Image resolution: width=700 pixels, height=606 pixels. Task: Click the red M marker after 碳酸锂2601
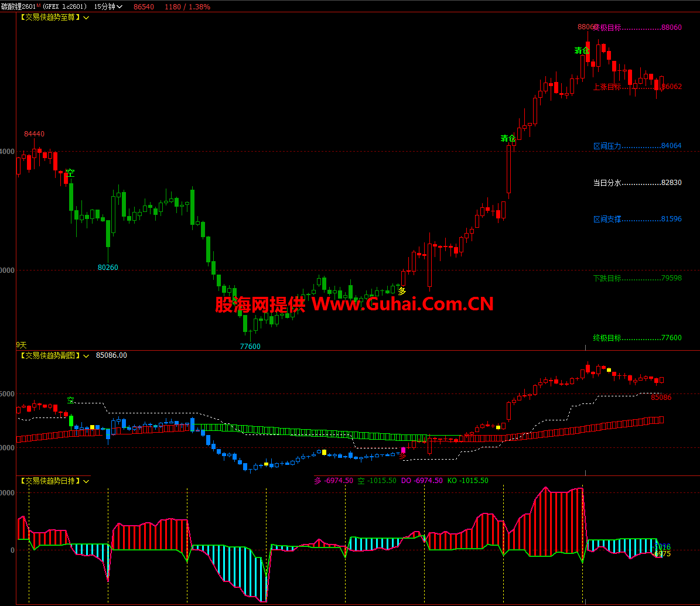[39, 5]
